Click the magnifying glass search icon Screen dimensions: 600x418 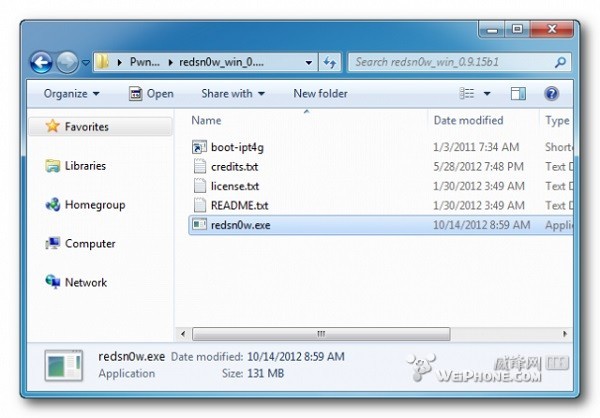(x=560, y=62)
